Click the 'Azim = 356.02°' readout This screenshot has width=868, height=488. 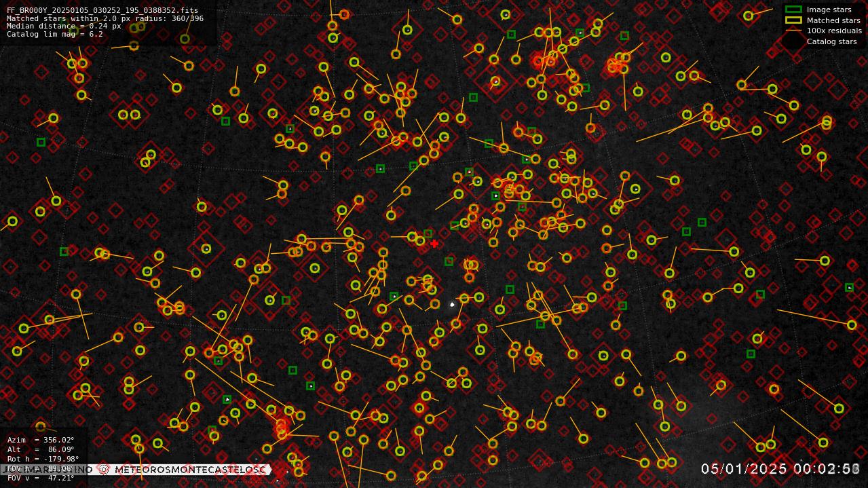[x=41, y=440]
